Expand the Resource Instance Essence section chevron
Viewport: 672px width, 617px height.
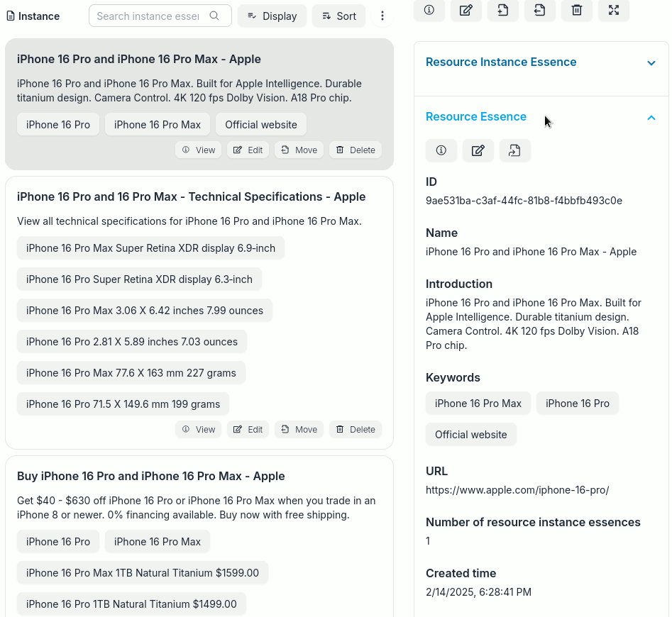[x=651, y=63]
